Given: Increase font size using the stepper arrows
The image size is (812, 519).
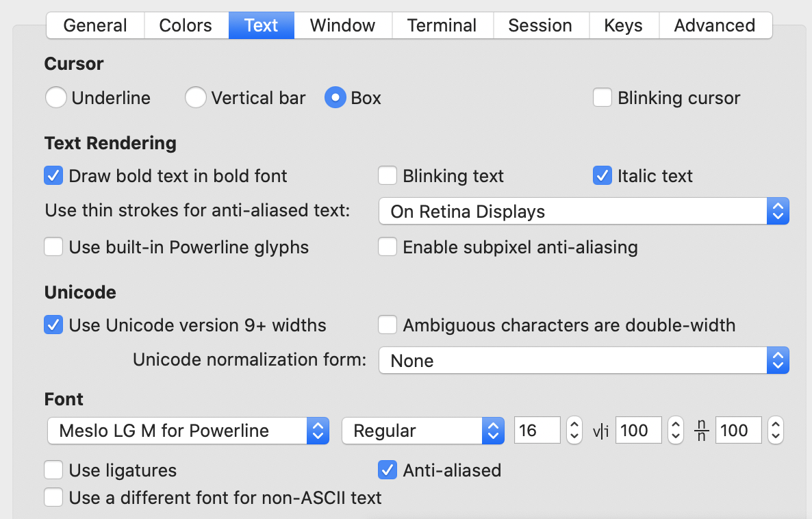Looking at the screenshot, I should click(574, 426).
